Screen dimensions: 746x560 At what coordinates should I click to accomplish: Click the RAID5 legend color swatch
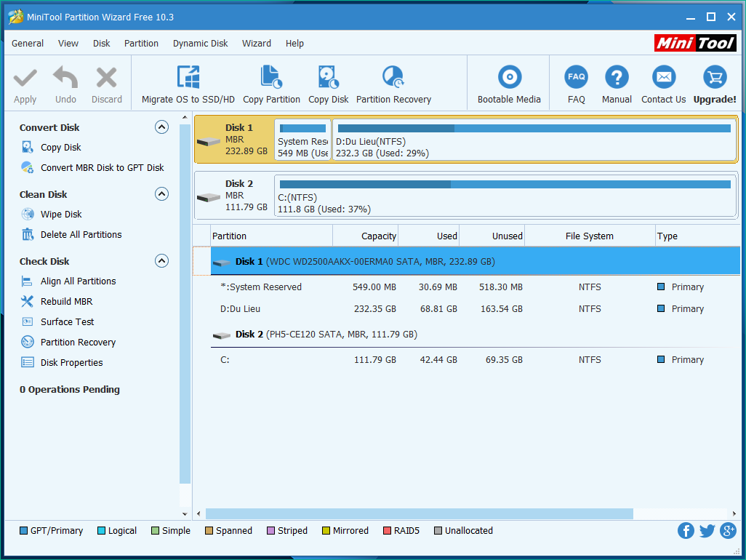tap(388, 530)
